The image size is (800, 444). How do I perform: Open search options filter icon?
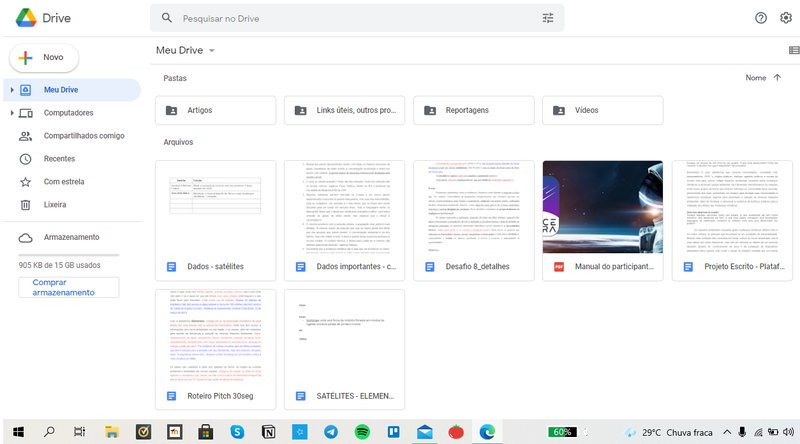coord(547,18)
